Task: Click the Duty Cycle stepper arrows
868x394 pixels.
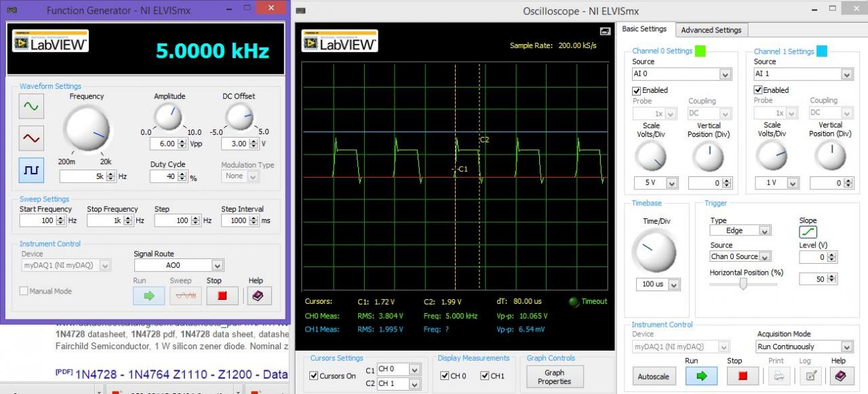Action: (x=182, y=176)
